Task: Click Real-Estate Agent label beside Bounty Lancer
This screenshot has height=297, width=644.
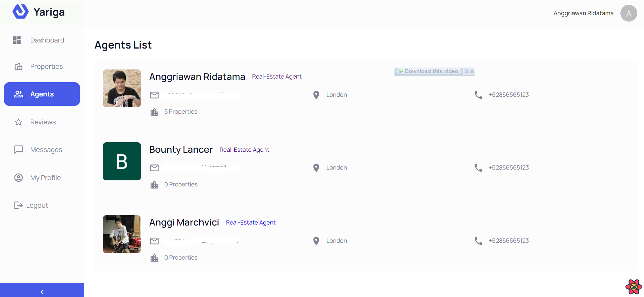Action: click(244, 150)
